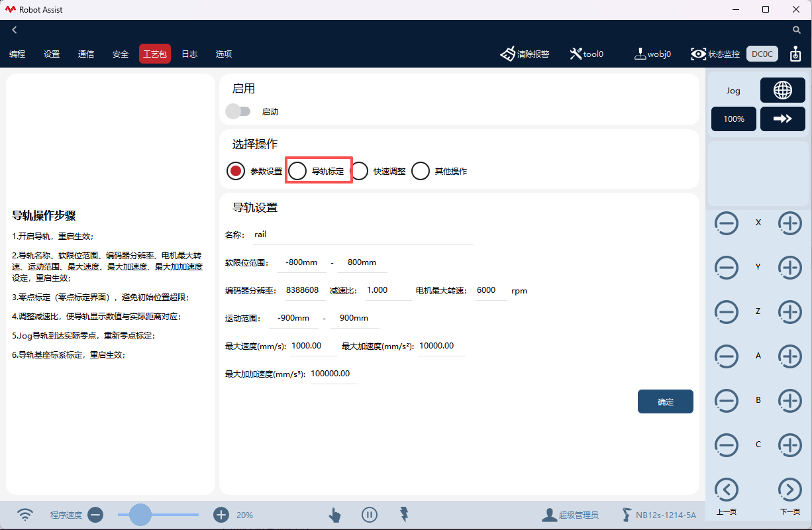Adjust the 程序速度 program speed slider

140,515
